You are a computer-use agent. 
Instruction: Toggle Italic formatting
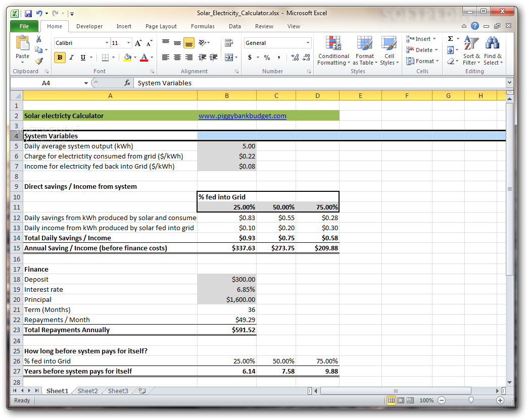point(71,58)
